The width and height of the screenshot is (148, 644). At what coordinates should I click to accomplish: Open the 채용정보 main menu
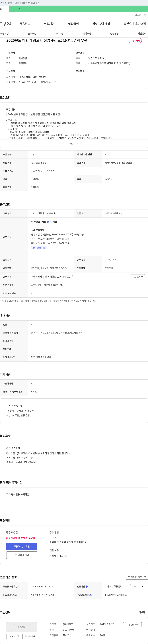coord(25,24)
